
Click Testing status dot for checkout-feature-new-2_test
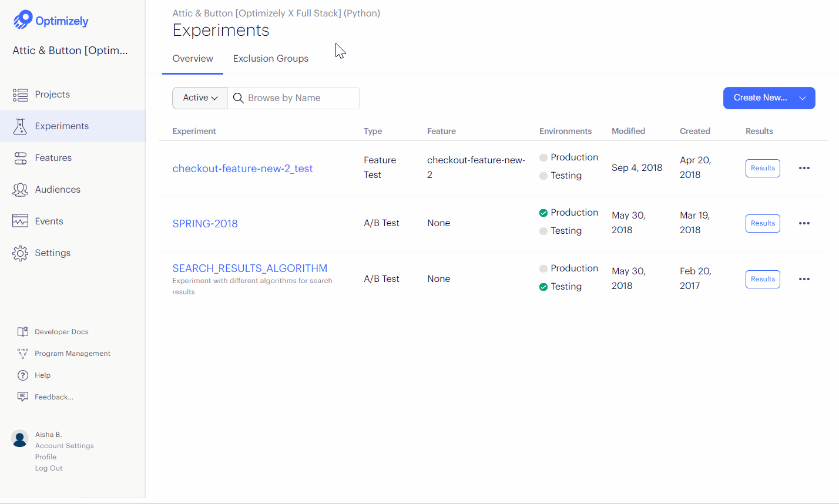pyautogui.click(x=543, y=176)
